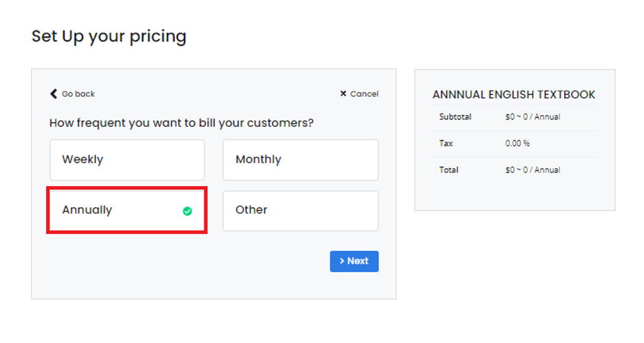The height and width of the screenshot is (343, 644).
Task: Click the Total label in the summary
Action: pyautogui.click(x=449, y=170)
